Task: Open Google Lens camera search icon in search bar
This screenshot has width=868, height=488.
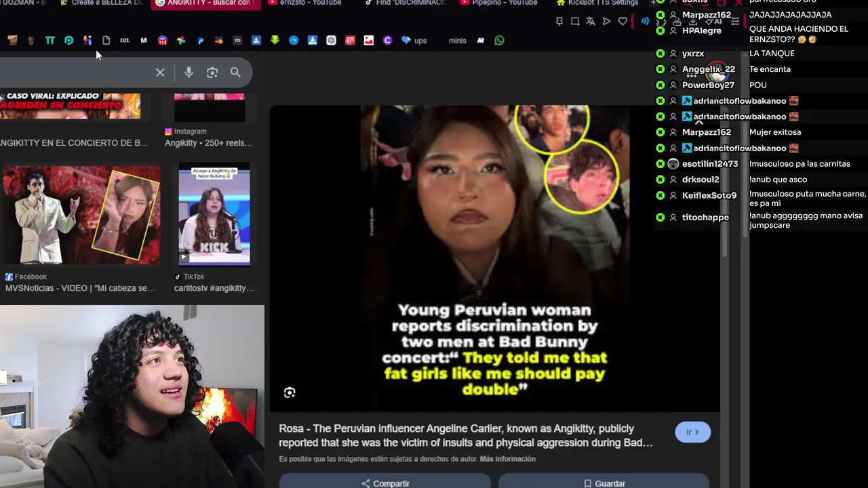Action: [x=212, y=73]
